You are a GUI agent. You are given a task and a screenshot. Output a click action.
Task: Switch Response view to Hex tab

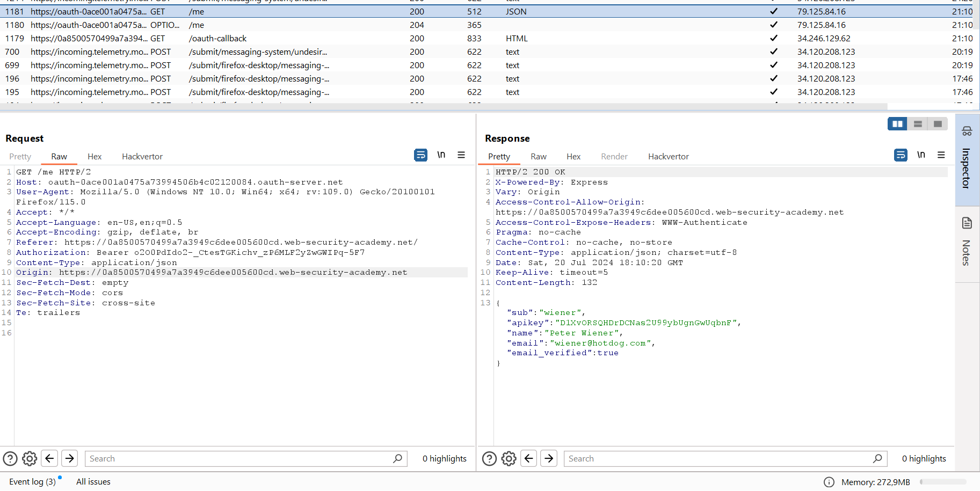click(x=574, y=157)
